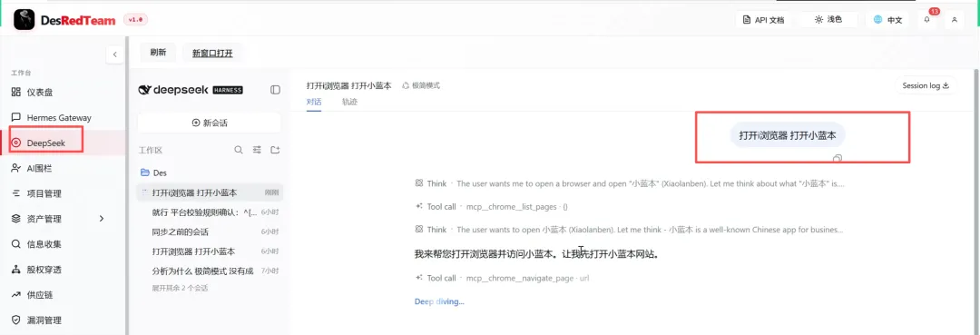This screenshot has height=335, width=980.
Task: Switch to the 对话 tab
Action: tap(314, 102)
